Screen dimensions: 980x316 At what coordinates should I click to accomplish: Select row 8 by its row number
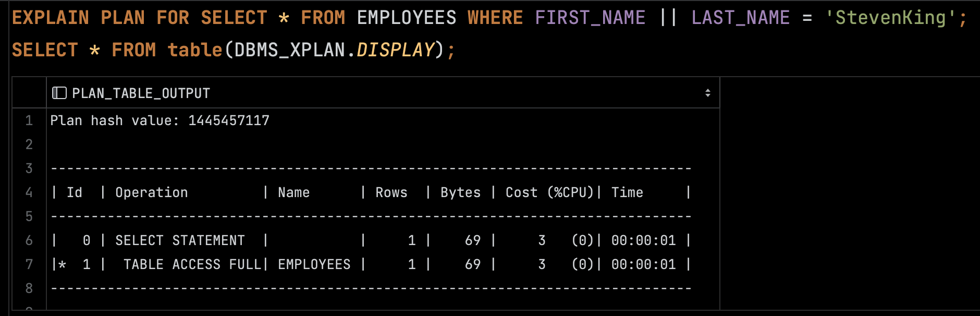pos(29,288)
